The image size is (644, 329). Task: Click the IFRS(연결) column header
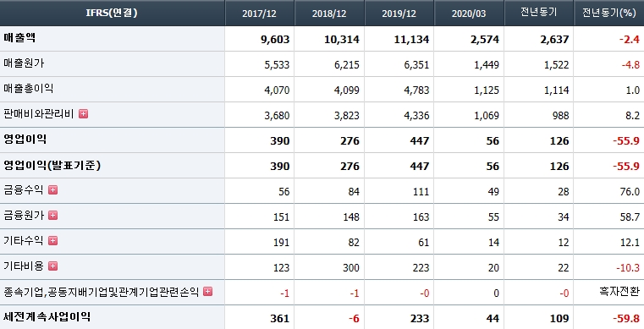(112, 13)
